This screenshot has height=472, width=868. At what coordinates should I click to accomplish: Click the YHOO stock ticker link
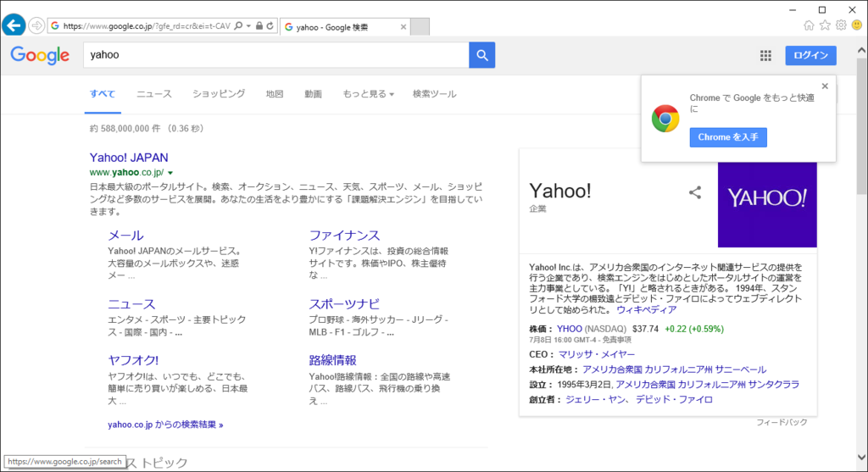point(569,329)
